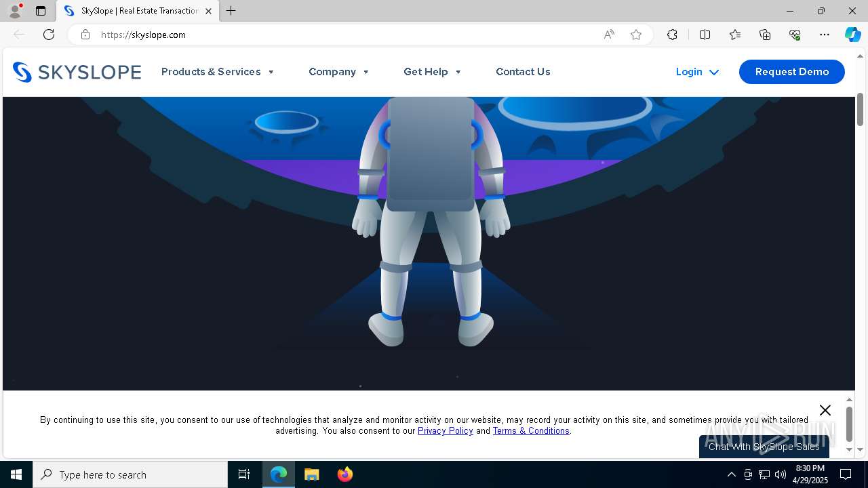Open the Privacy Policy link
This screenshot has height=488, width=868.
(x=446, y=431)
